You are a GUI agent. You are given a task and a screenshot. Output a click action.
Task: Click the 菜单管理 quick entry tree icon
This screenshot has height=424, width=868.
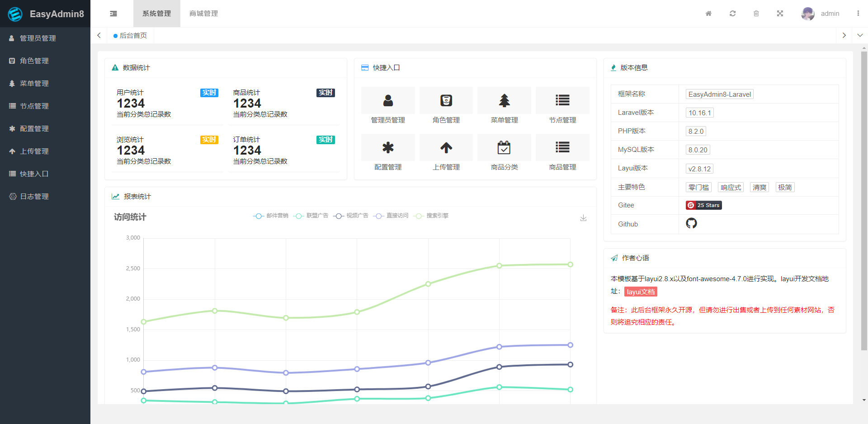505,100
